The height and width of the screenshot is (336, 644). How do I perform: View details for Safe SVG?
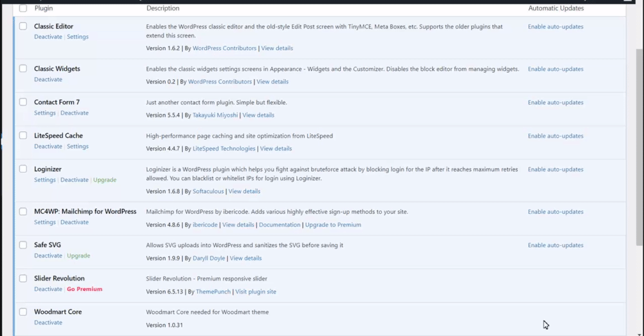pyautogui.click(x=245, y=258)
